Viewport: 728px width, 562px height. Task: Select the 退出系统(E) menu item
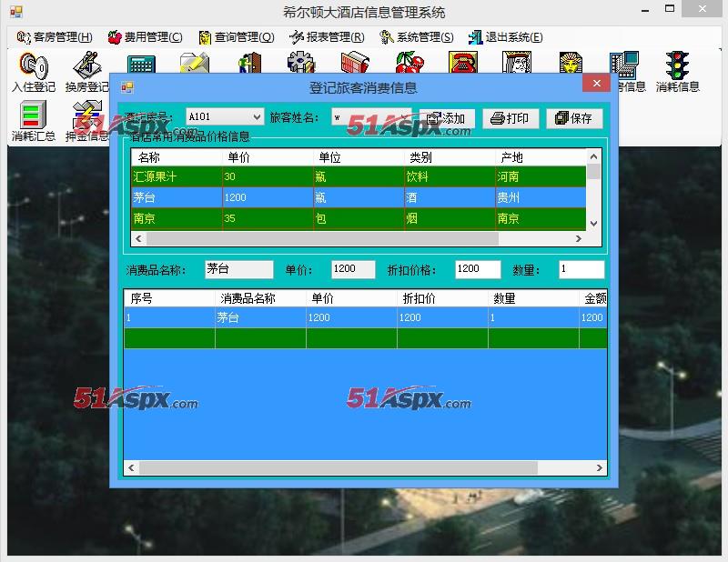(505, 37)
